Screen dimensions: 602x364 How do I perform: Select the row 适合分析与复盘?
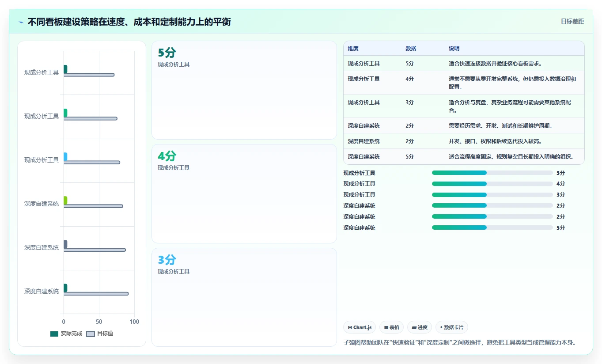click(x=464, y=106)
